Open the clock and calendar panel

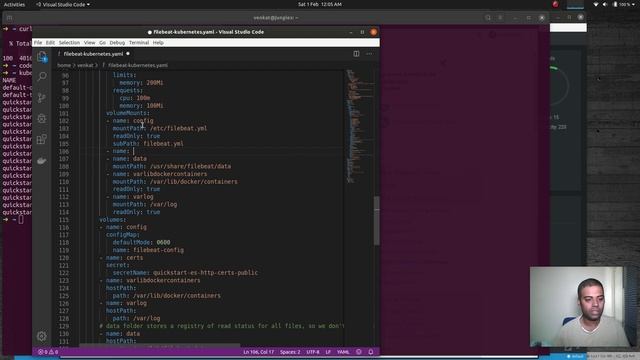[320, 4]
